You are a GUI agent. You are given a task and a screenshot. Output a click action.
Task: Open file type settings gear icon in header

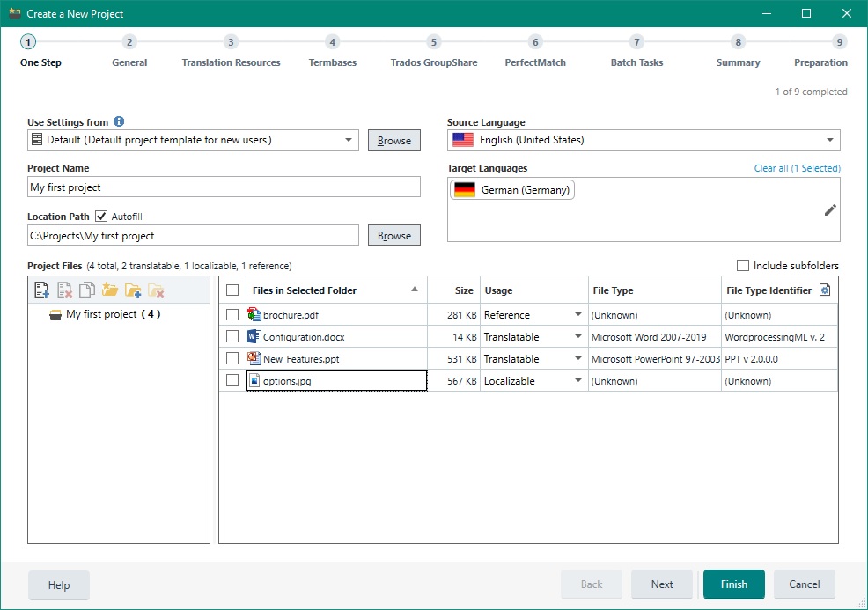[x=825, y=290]
